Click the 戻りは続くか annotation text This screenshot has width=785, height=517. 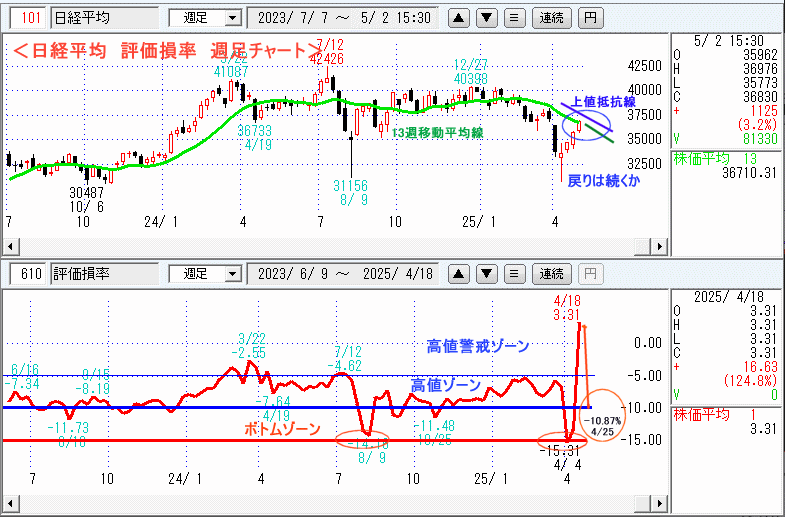(603, 181)
